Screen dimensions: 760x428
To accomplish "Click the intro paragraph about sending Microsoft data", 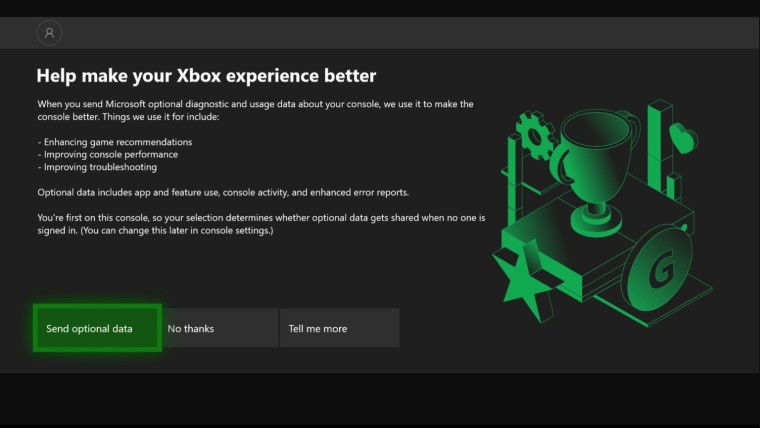I will coord(255,110).
